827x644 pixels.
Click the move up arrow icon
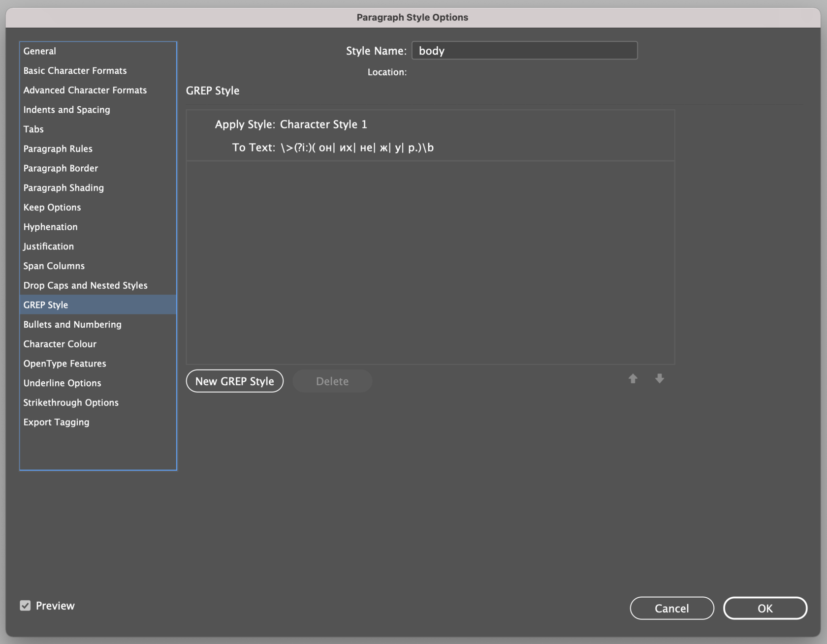coord(633,379)
